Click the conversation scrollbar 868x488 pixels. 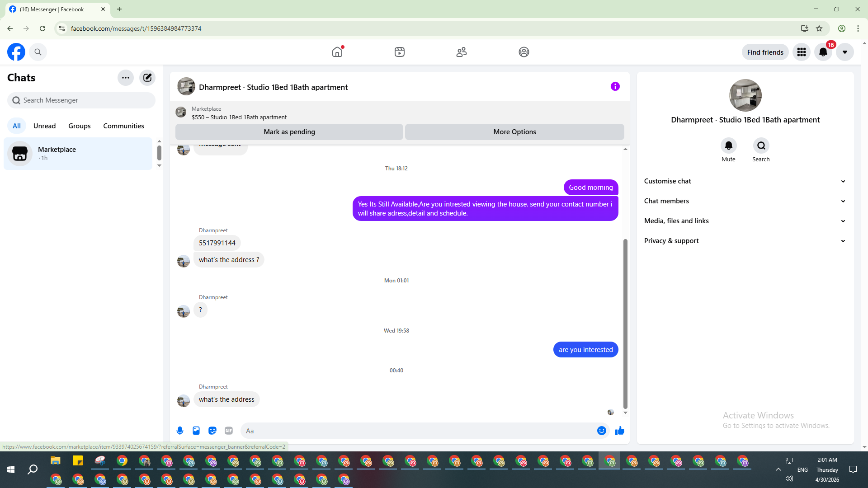coord(625,323)
